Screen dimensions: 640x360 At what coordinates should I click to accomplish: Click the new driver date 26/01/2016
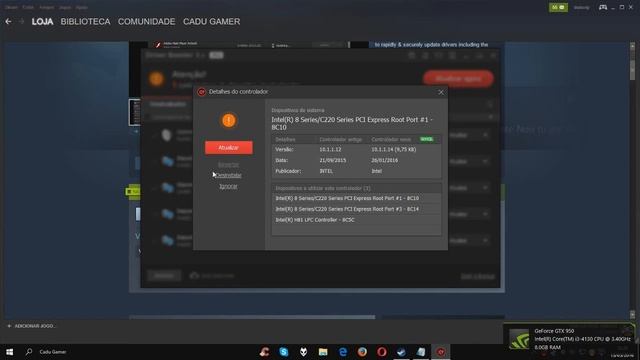[x=384, y=160]
